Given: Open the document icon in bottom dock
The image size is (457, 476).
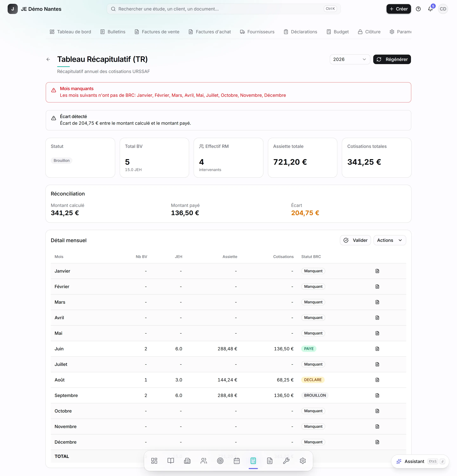Looking at the screenshot, I should click(x=270, y=461).
